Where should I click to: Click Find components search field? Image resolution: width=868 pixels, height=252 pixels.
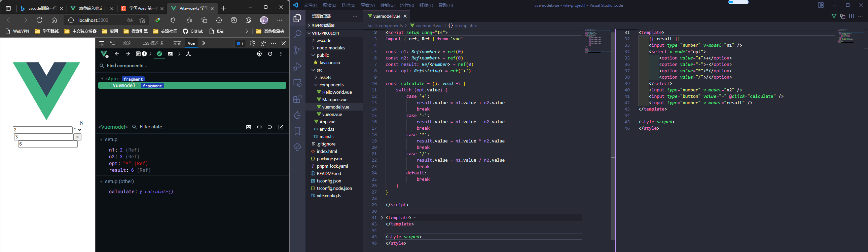click(x=192, y=66)
